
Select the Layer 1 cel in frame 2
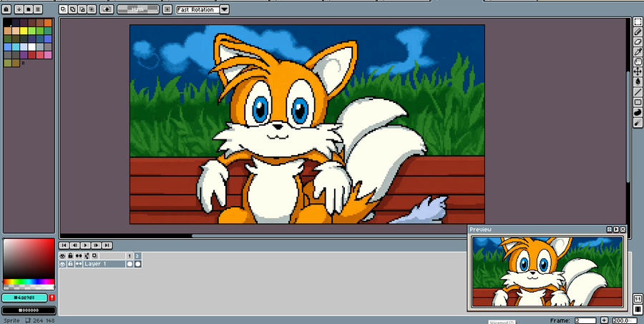pos(138,264)
